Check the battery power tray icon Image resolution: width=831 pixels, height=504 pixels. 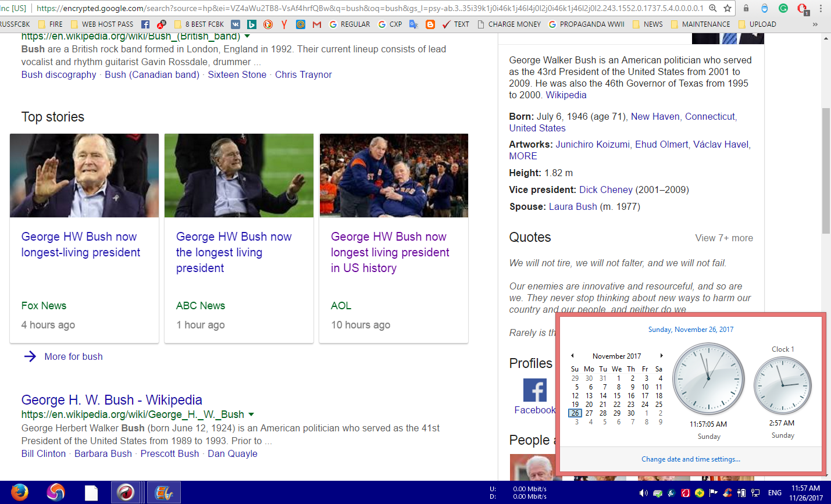741,493
